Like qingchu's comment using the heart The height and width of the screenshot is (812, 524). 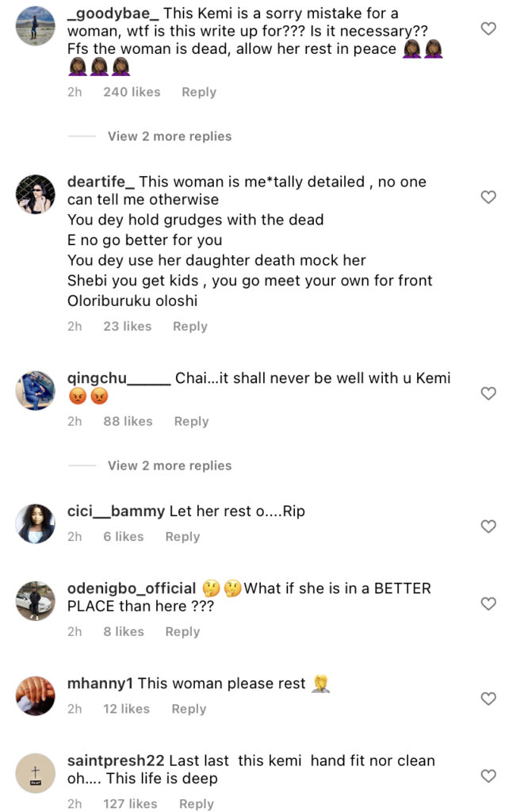click(489, 393)
